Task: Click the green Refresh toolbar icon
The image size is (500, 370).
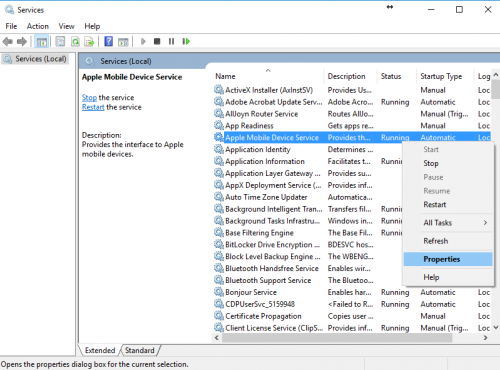Action: pos(75,42)
